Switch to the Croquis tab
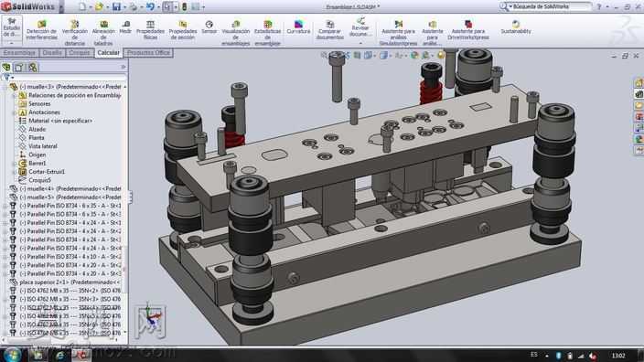 click(80, 52)
